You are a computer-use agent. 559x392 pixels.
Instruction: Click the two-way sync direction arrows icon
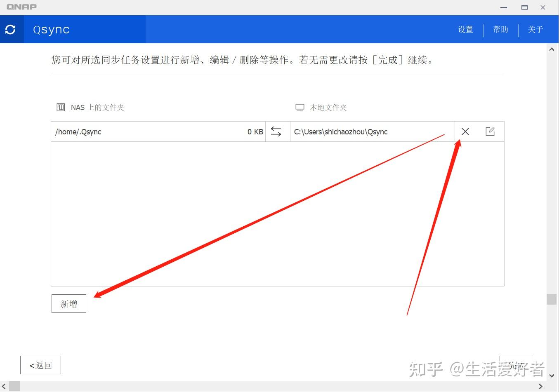click(x=276, y=131)
